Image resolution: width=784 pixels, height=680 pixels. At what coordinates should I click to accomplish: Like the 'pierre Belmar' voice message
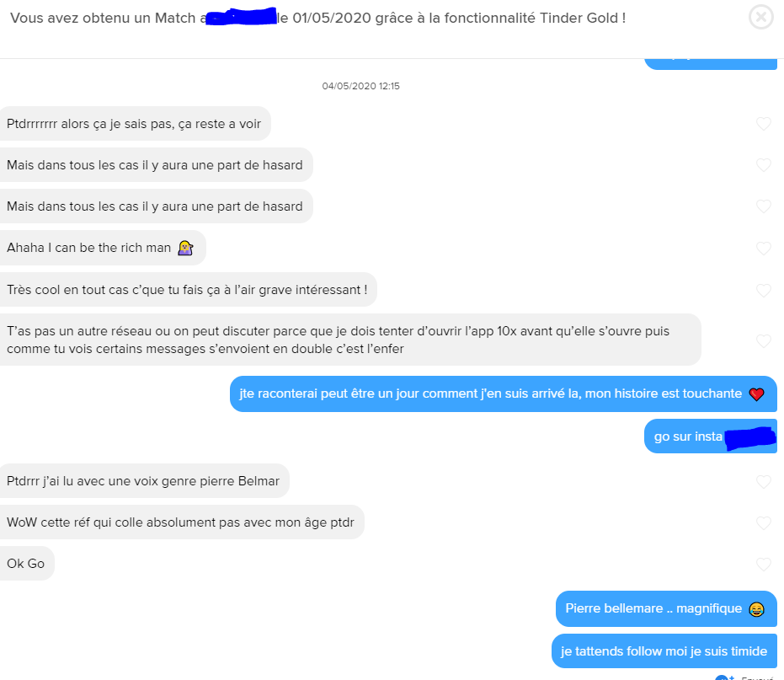click(764, 482)
